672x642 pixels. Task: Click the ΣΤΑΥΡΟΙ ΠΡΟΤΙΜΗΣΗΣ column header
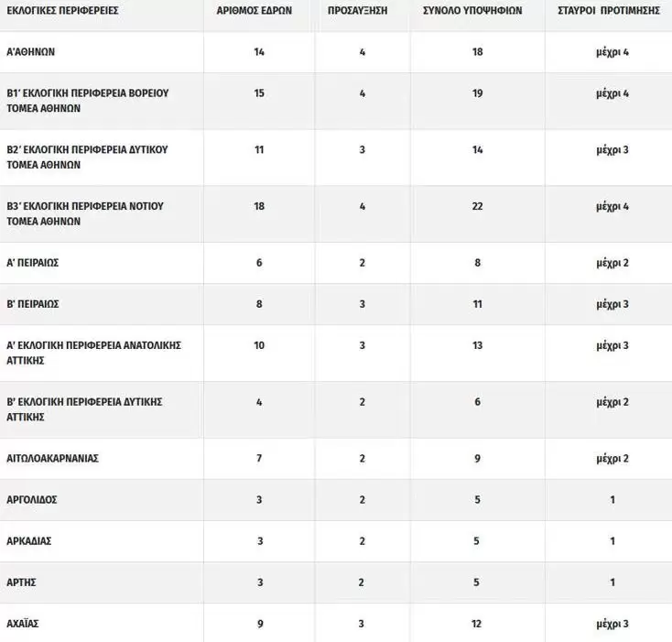609,11
